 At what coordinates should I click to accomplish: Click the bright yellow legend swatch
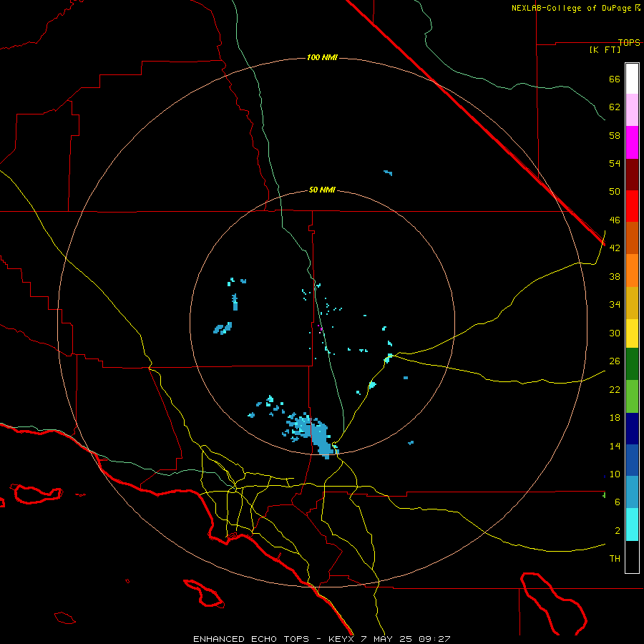[x=632, y=333]
